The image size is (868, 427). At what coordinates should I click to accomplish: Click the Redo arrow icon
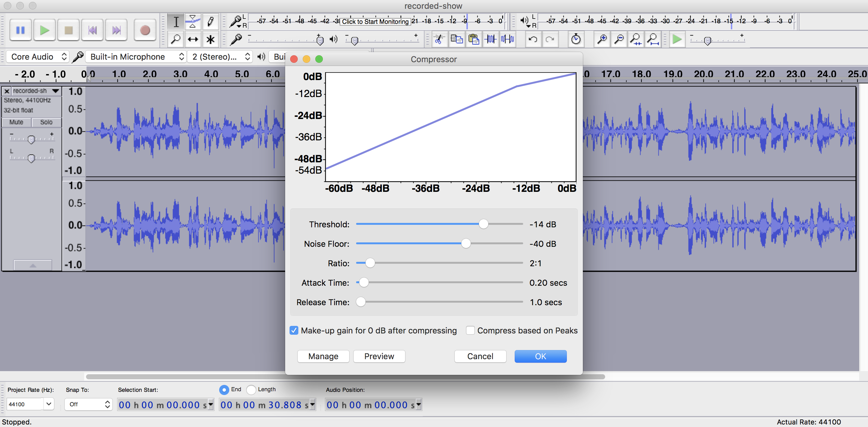pos(550,40)
